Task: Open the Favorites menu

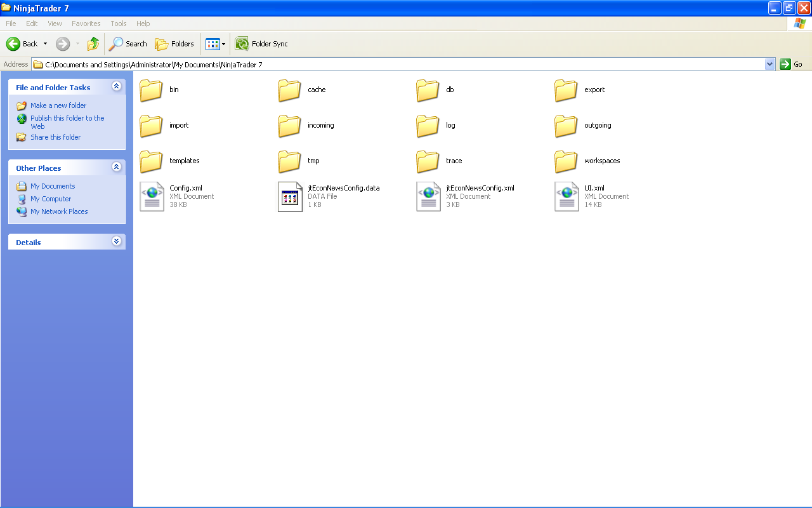Action: (86, 23)
